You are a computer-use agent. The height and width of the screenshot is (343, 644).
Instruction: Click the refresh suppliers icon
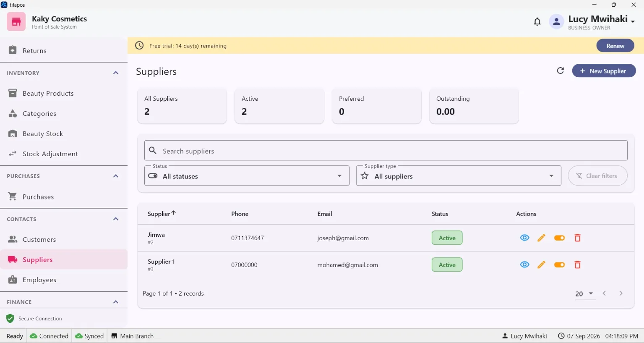pos(560,71)
